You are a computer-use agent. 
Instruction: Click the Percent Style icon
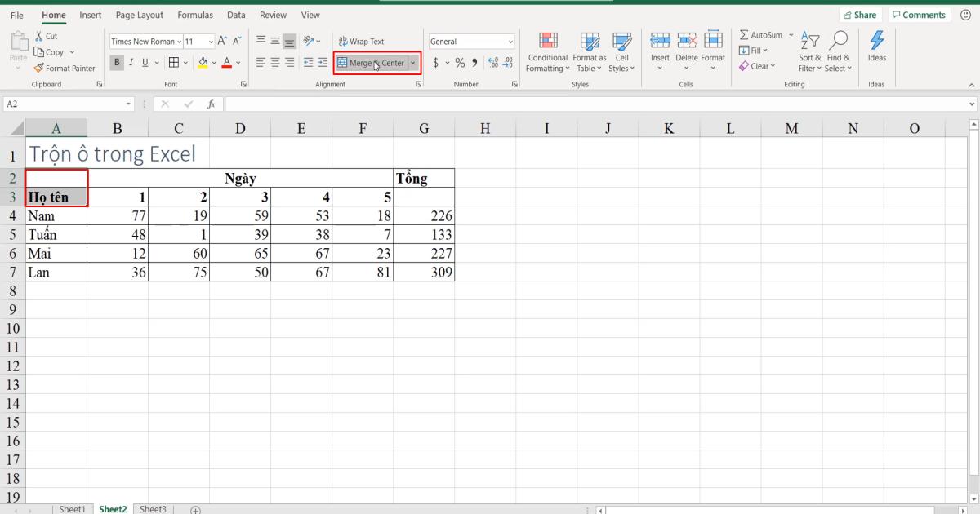459,62
